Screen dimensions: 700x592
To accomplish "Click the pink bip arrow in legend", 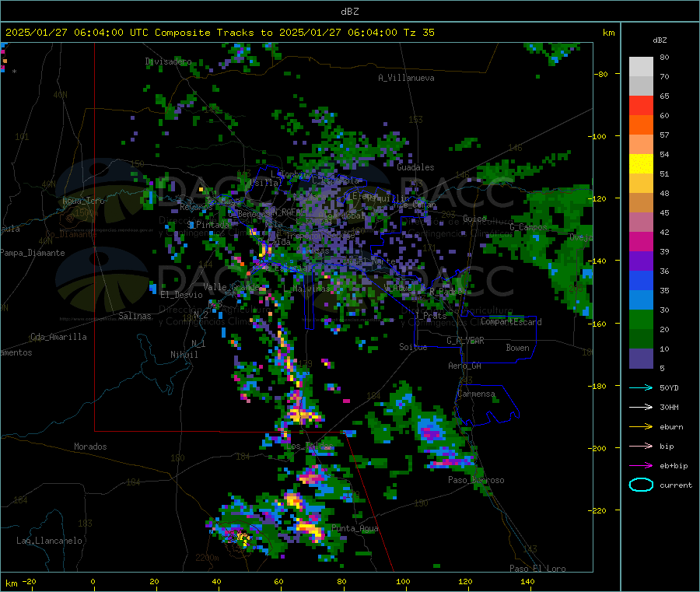I will tap(641, 446).
